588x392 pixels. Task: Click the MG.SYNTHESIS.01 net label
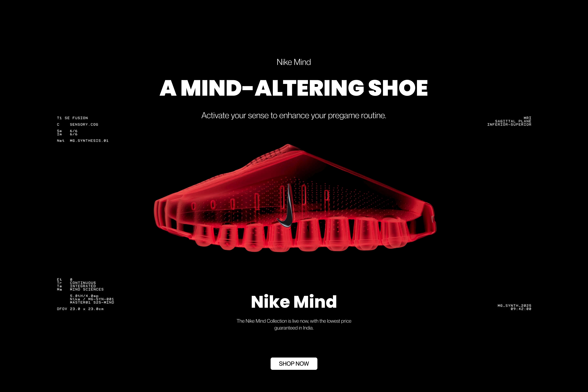[89, 141]
